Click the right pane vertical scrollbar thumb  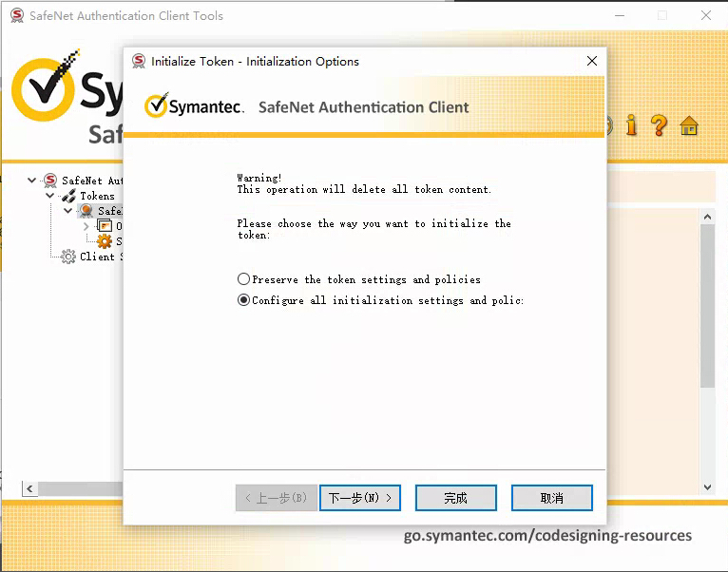click(707, 306)
